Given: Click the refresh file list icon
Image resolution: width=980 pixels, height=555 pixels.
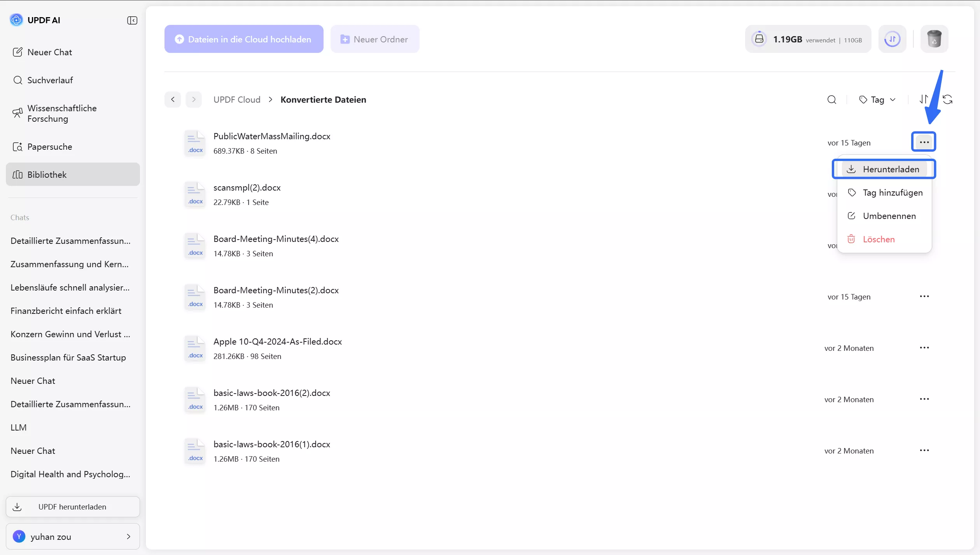Looking at the screenshot, I should click(947, 100).
